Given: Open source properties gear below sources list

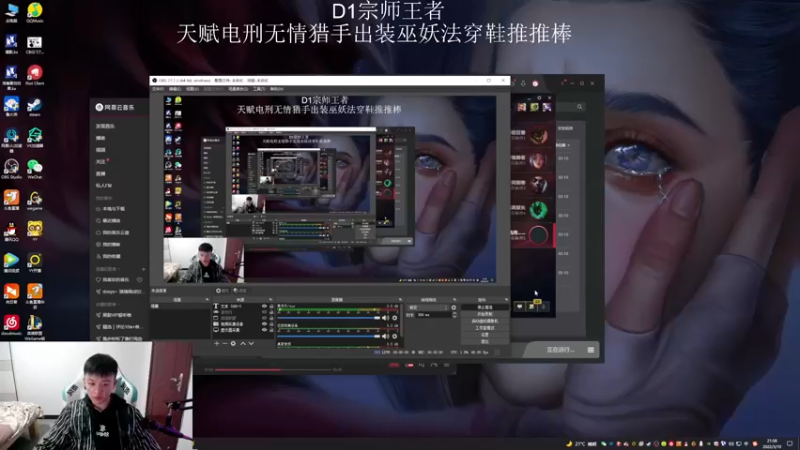Looking at the screenshot, I should pyautogui.click(x=233, y=343).
